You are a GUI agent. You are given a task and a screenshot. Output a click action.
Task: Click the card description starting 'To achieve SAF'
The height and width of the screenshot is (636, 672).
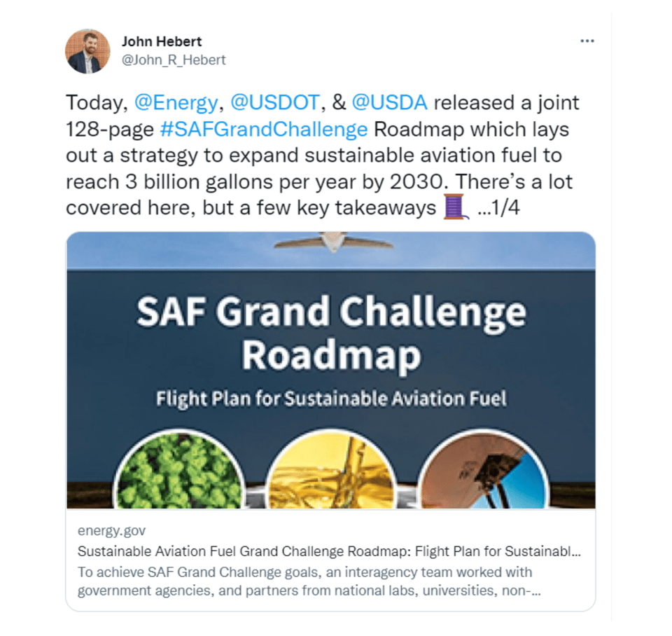[x=308, y=581]
